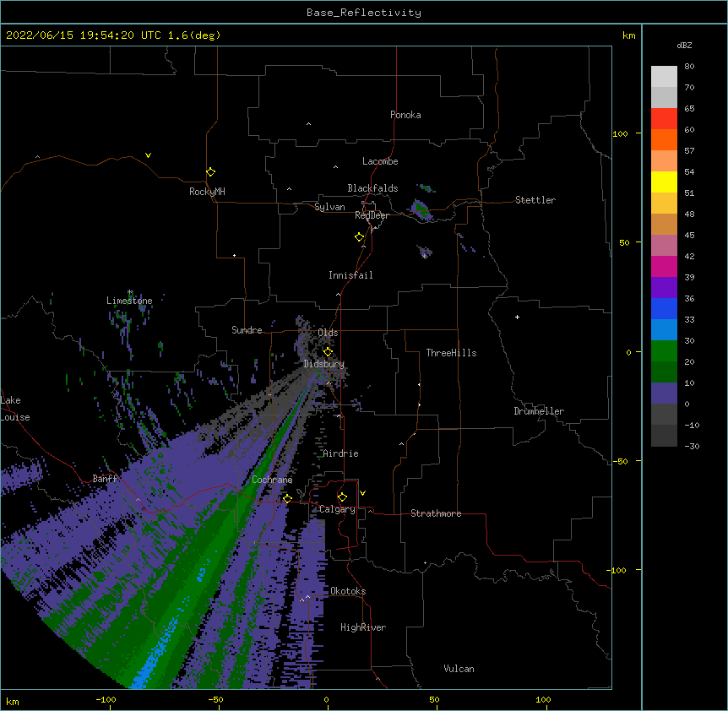Click the yellow 51-54 dBZ legend swatch
728x711 pixels.
point(664,182)
